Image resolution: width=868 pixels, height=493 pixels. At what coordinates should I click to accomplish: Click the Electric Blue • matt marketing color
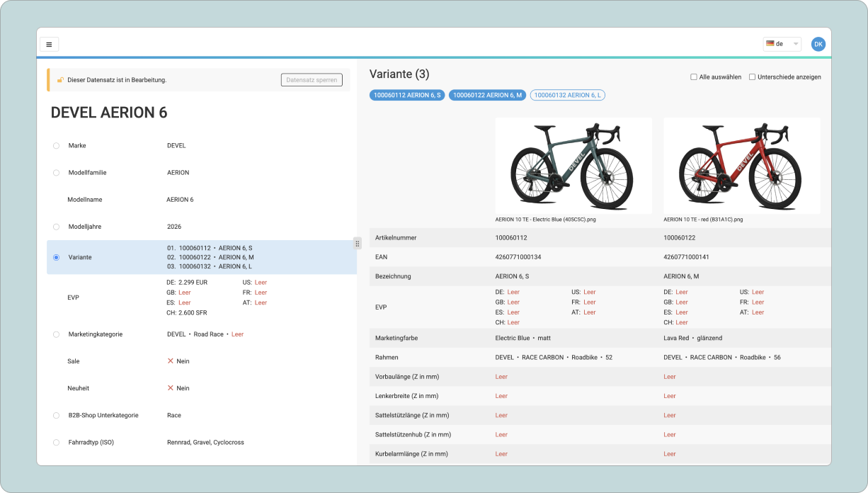[523, 338]
